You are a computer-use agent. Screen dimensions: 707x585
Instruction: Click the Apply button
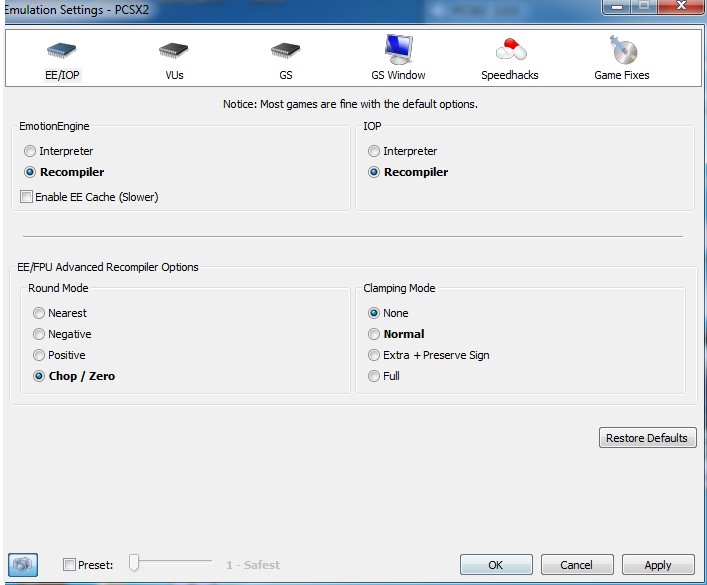658,565
